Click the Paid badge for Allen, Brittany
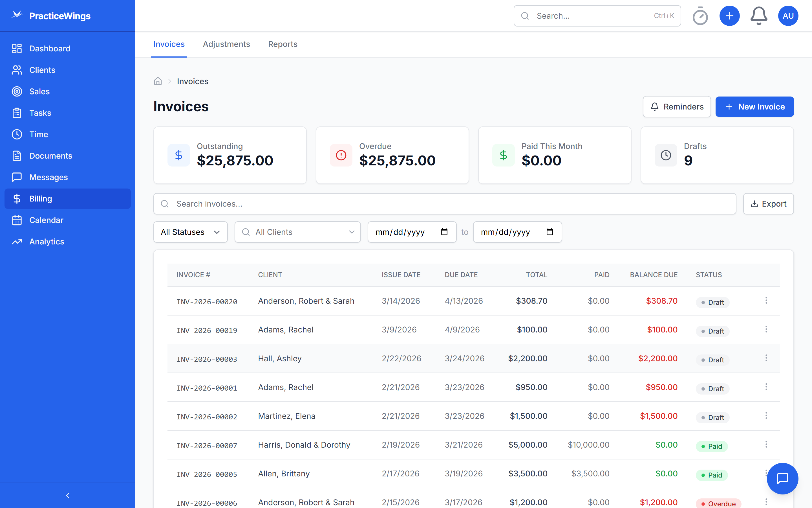This screenshot has height=508, width=812. (711, 475)
